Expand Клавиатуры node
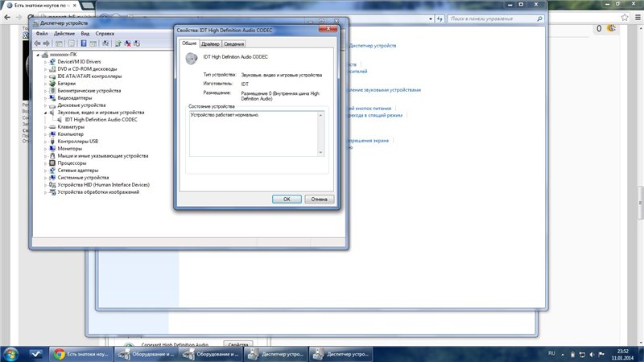The height and width of the screenshot is (362, 644). pos(45,127)
